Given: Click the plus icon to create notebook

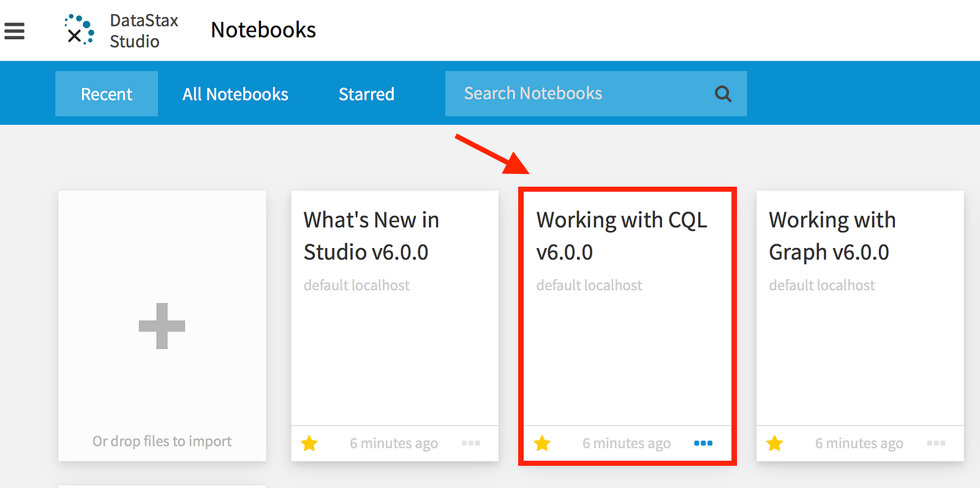Looking at the screenshot, I should tap(162, 326).
